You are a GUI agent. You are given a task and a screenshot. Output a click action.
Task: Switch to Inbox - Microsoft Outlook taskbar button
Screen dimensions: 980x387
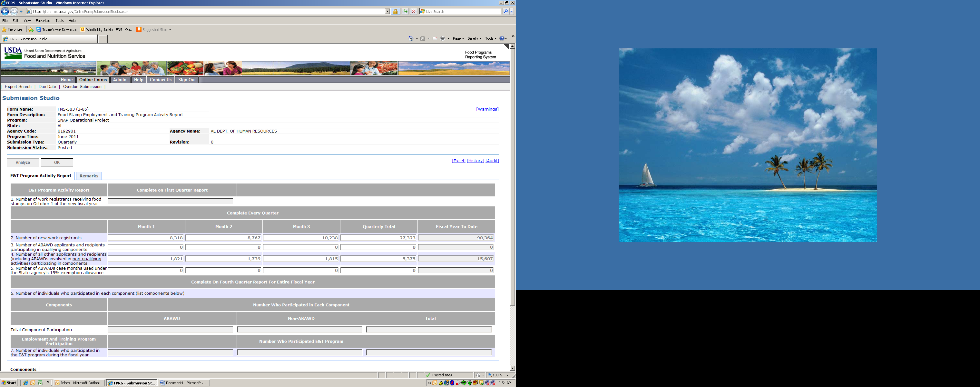point(78,383)
